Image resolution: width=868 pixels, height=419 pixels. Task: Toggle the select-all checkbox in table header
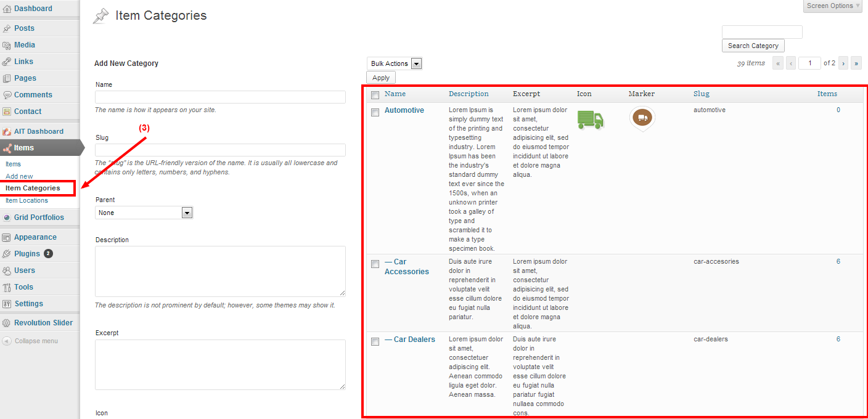click(375, 95)
